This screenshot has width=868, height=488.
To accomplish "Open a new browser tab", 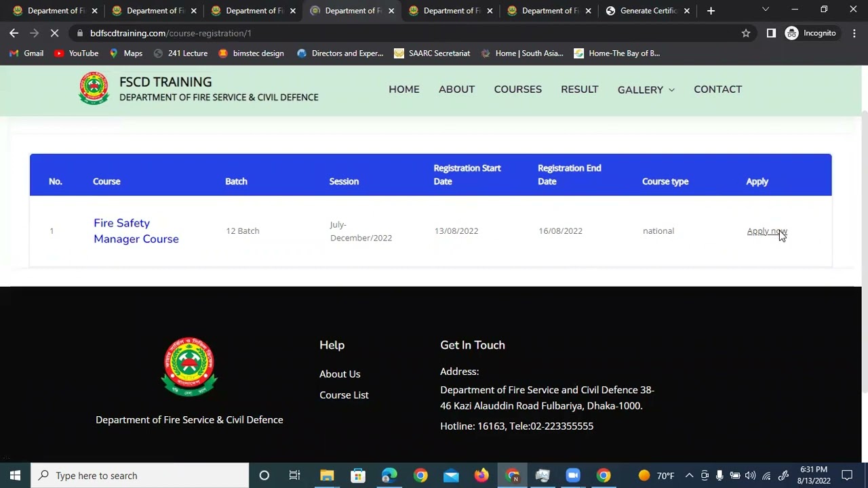I will click(x=711, y=11).
